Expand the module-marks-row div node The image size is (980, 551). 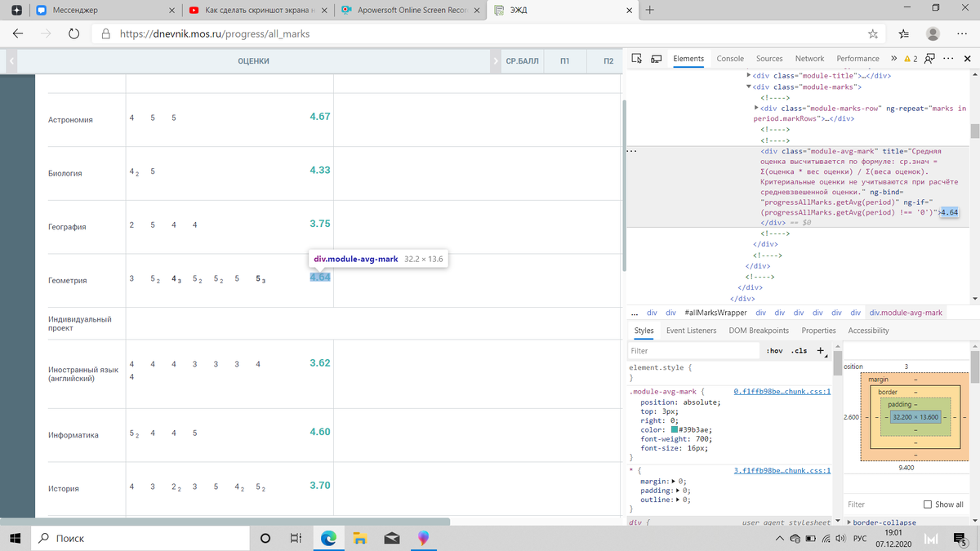pyautogui.click(x=756, y=109)
